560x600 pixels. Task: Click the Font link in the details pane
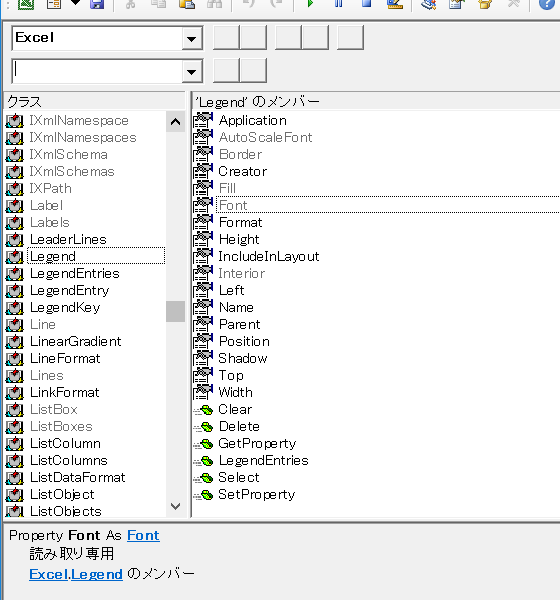(143, 535)
